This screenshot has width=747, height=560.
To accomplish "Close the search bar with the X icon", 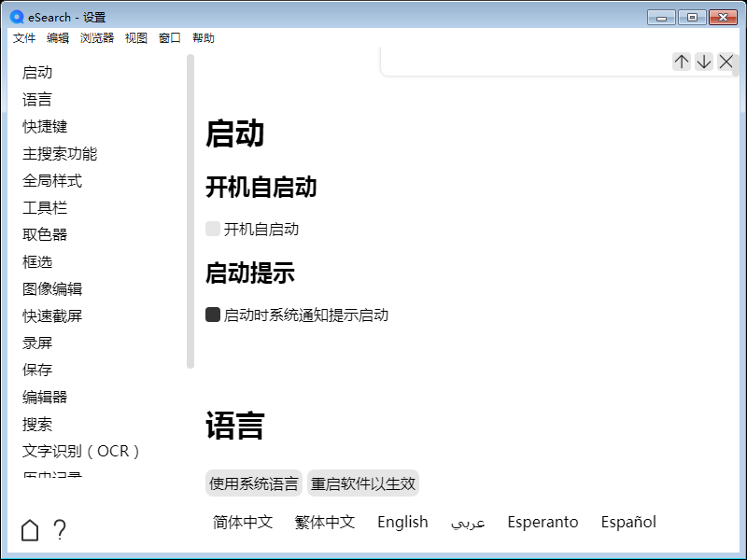I will [x=726, y=62].
